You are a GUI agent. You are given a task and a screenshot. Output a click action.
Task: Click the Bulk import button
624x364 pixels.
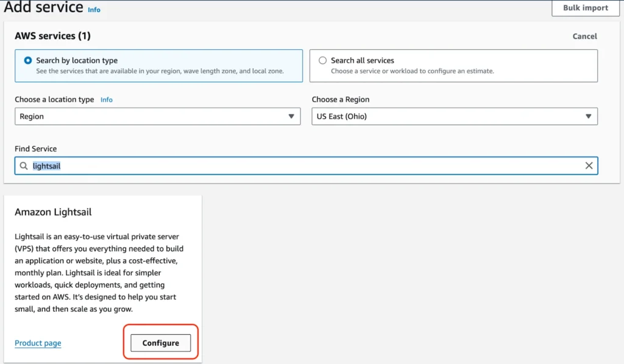(586, 8)
